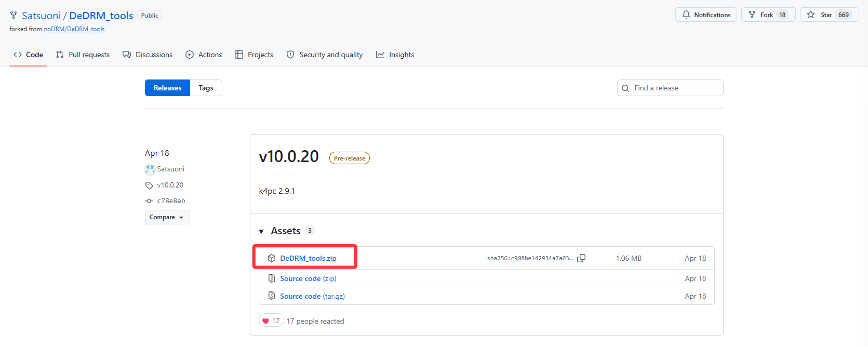Select the Releases button

pos(168,88)
